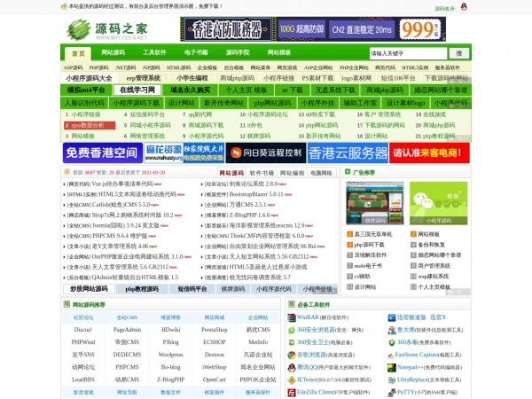Select the 网站源码 list tab
The width and height of the screenshot is (532, 399).
pos(231,173)
